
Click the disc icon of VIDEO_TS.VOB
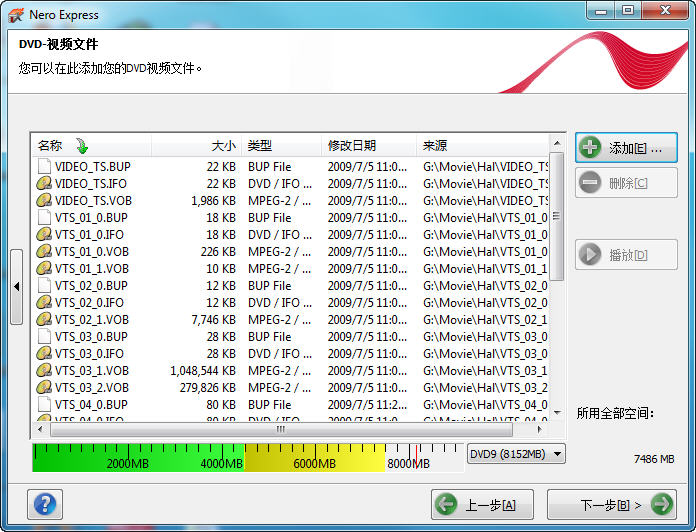(x=44, y=200)
